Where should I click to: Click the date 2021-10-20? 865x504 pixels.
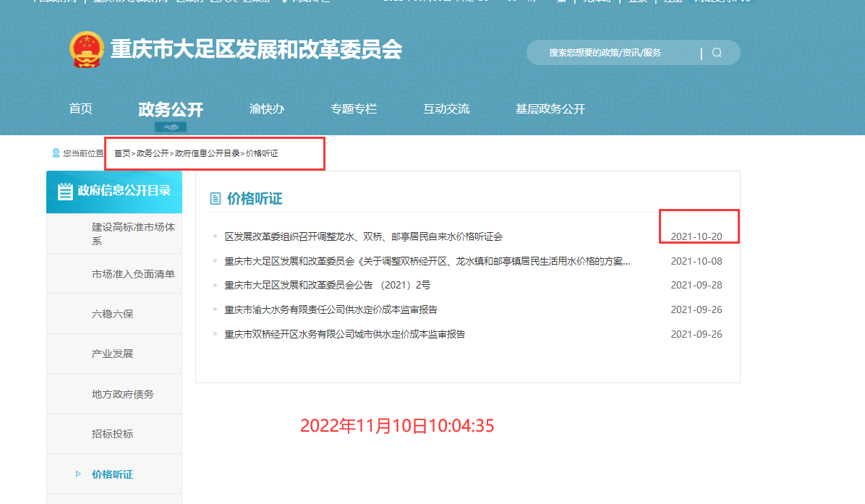[696, 236]
